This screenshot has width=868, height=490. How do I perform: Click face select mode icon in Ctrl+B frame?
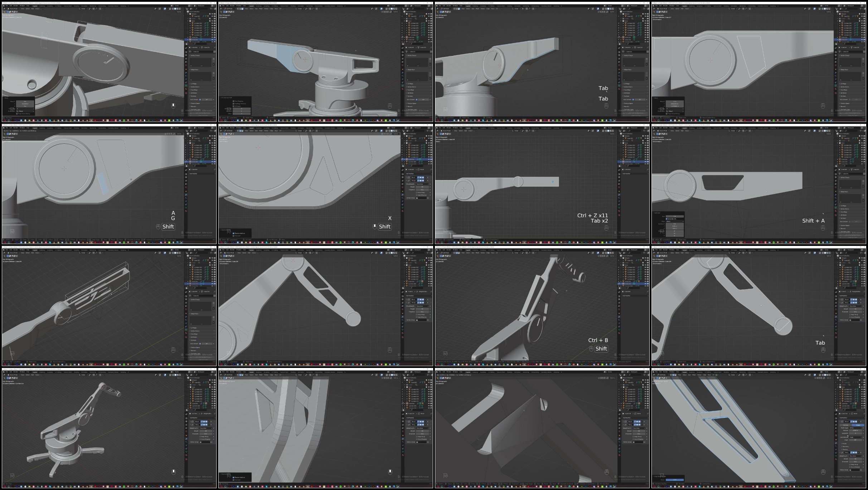tap(459, 253)
